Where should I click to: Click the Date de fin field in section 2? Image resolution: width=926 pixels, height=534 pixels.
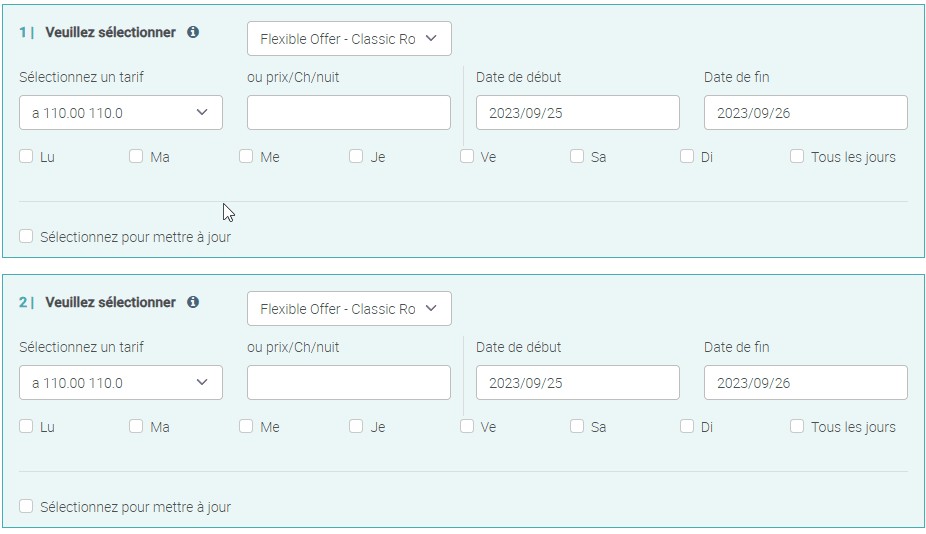tap(806, 383)
